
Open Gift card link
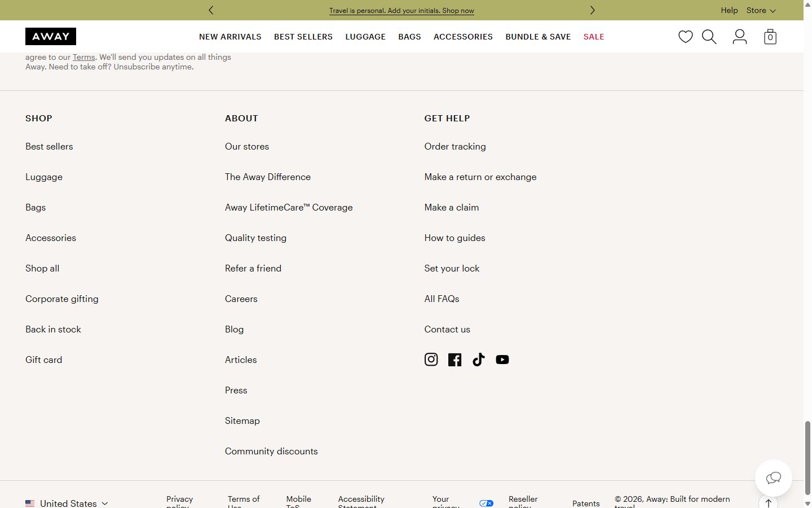[x=44, y=360]
